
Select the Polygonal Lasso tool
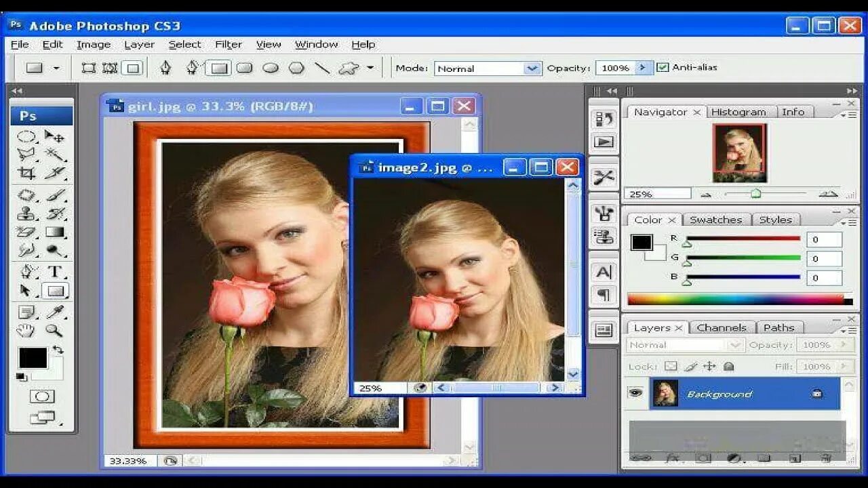26,155
